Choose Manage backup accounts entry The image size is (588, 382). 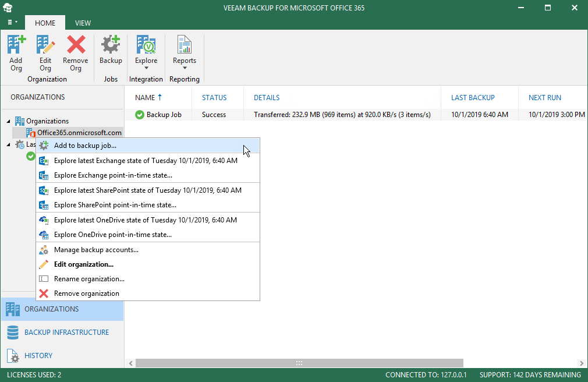pyautogui.click(x=148, y=250)
